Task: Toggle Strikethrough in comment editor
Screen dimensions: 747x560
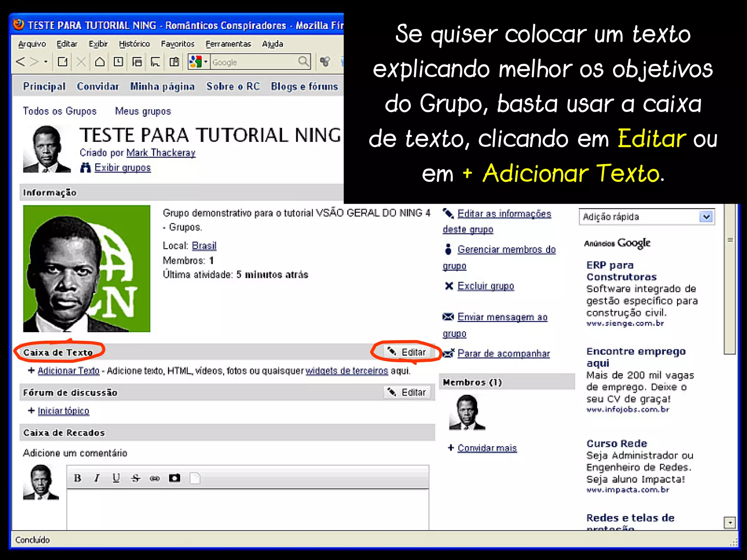Action: click(135, 478)
